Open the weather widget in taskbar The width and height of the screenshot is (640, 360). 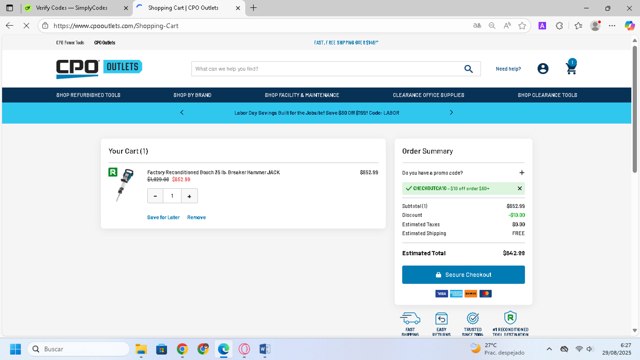tap(497, 349)
